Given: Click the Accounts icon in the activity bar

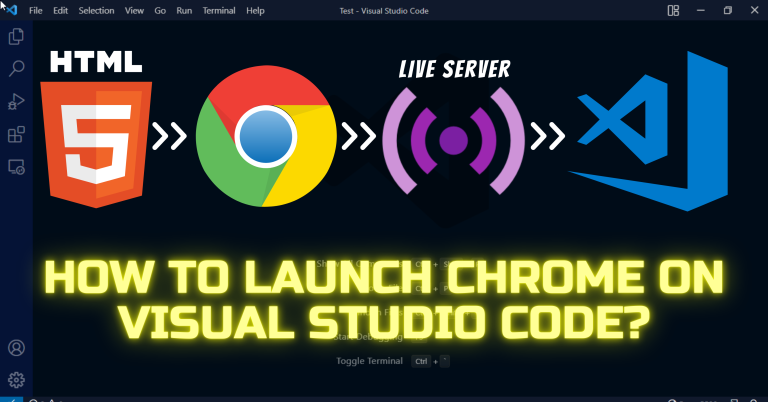Looking at the screenshot, I should coord(16,348).
